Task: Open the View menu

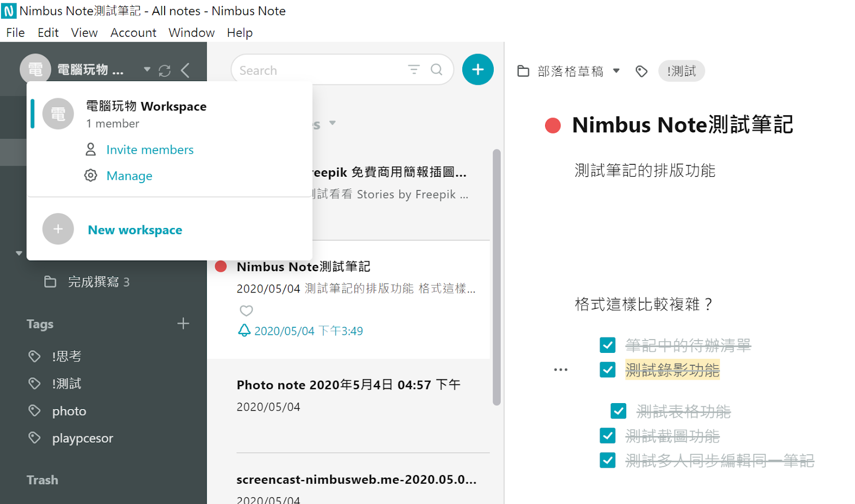Action: click(x=84, y=33)
